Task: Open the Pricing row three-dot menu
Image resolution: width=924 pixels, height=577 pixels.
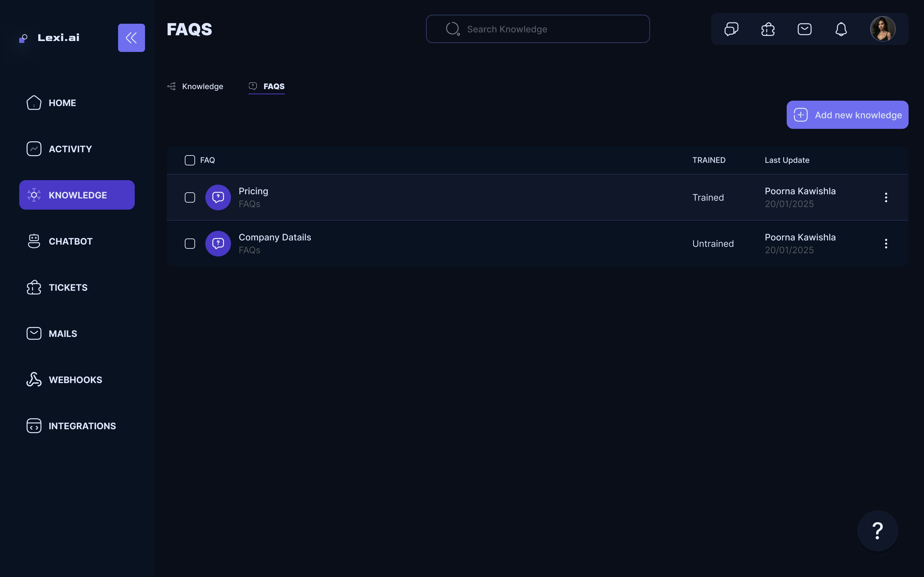Action: point(886,197)
